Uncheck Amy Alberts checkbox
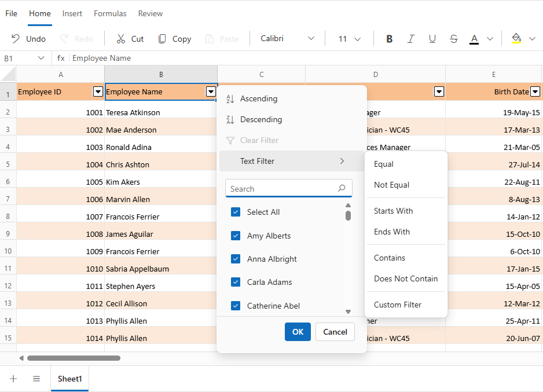This screenshot has height=392, width=543. click(x=236, y=236)
